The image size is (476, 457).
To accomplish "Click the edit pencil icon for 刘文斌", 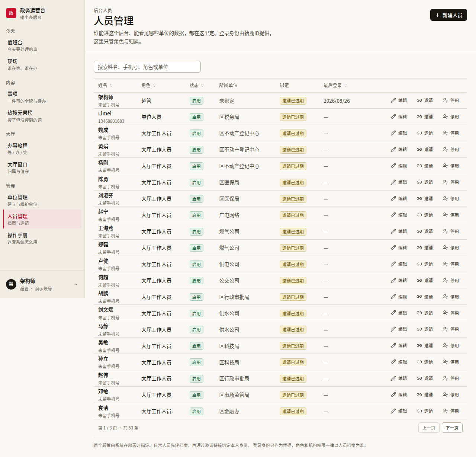I will tap(393, 313).
